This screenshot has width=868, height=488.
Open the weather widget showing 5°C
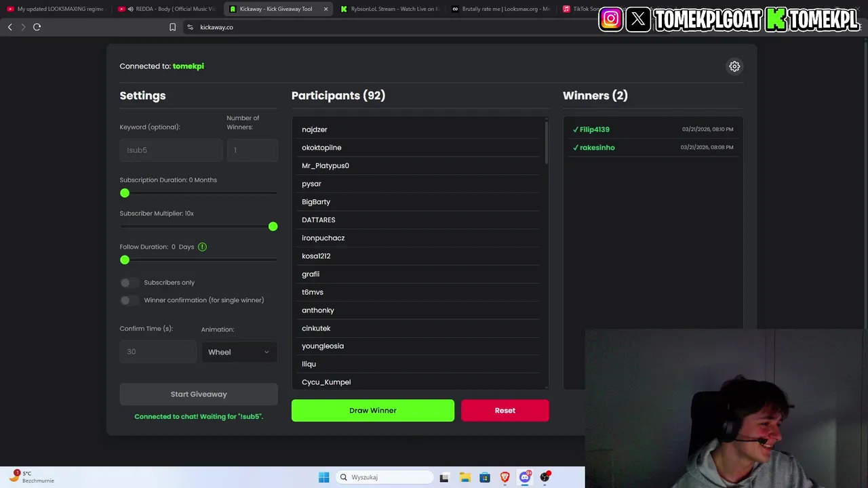click(33, 476)
